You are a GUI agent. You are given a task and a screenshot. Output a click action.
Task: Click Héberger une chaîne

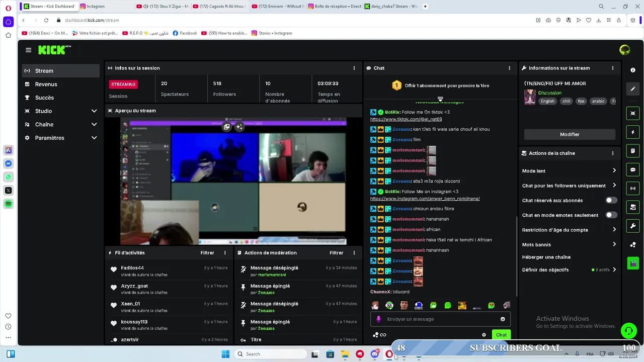pyautogui.click(x=546, y=257)
